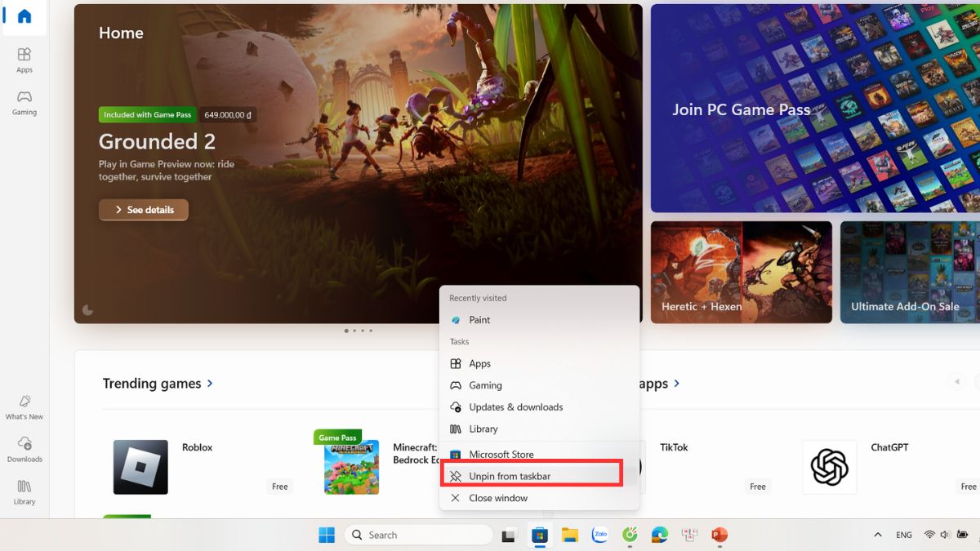
Task: Click the Minecraft Bedrock Edition game icon
Action: (351, 467)
